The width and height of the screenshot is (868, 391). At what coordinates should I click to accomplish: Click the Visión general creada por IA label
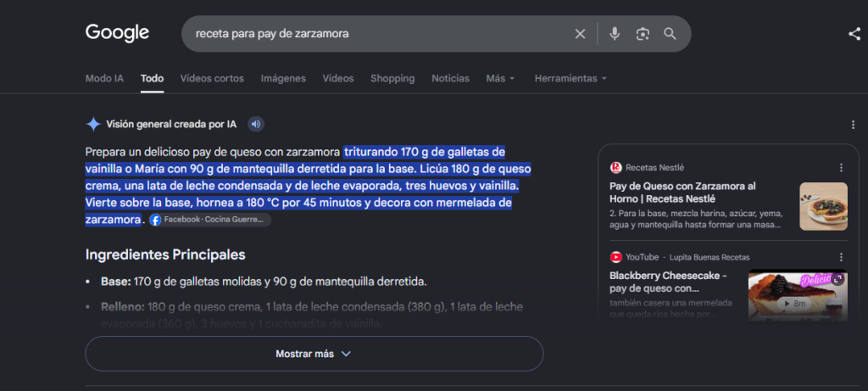tap(171, 125)
